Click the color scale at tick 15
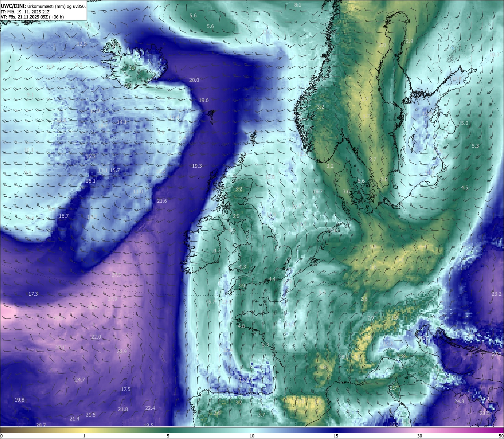Screen dimensions: 504x439 [336, 436]
